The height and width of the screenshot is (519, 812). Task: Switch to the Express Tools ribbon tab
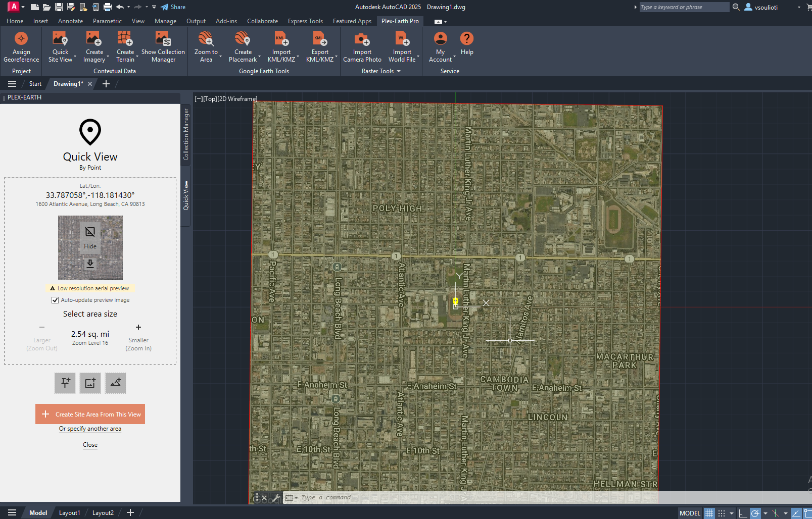coord(305,21)
